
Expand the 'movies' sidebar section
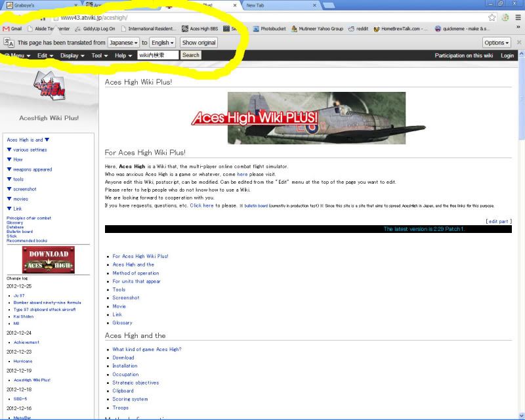(18, 199)
